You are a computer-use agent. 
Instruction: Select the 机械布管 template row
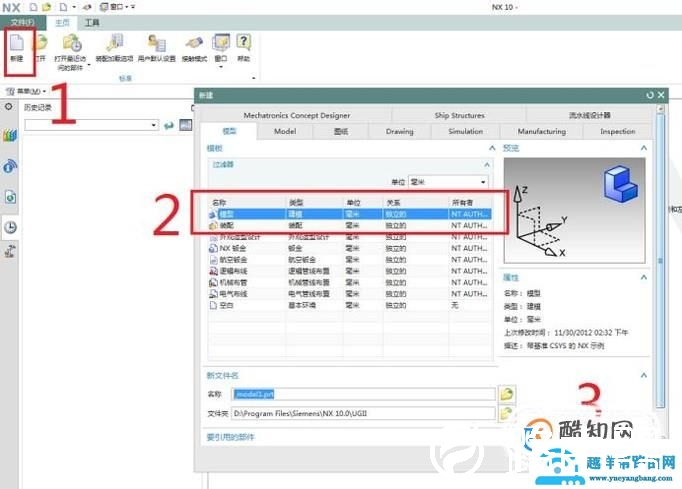pos(350,282)
